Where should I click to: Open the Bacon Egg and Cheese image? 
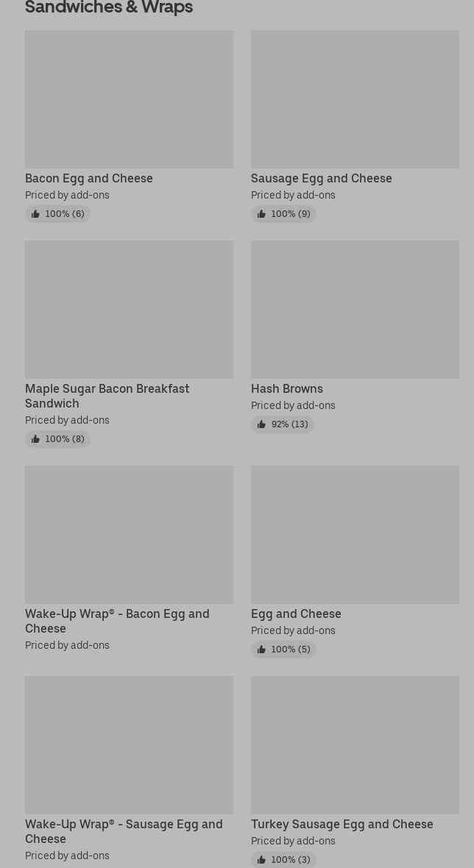[129, 99]
